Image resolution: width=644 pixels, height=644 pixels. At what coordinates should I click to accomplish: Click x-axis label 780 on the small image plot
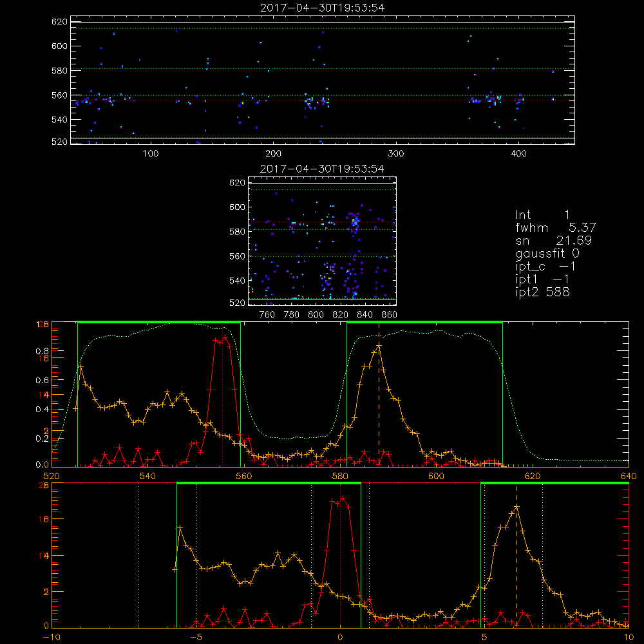coord(292,315)
